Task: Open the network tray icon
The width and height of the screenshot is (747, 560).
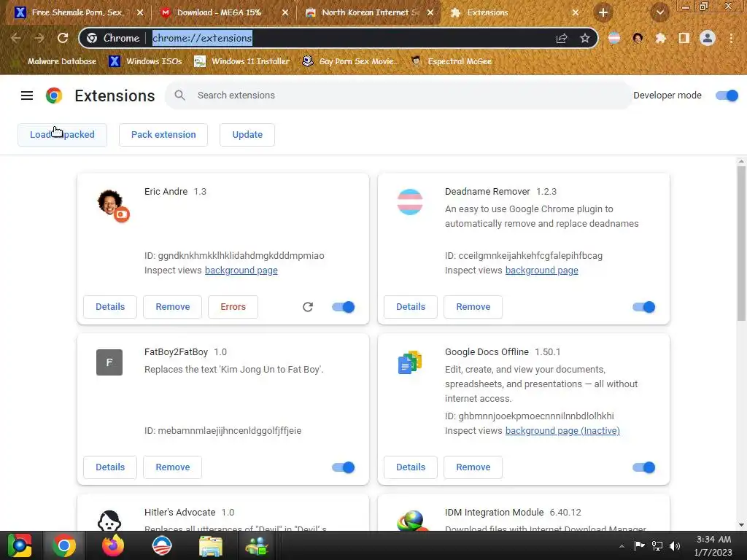Action: pos(657,545)
